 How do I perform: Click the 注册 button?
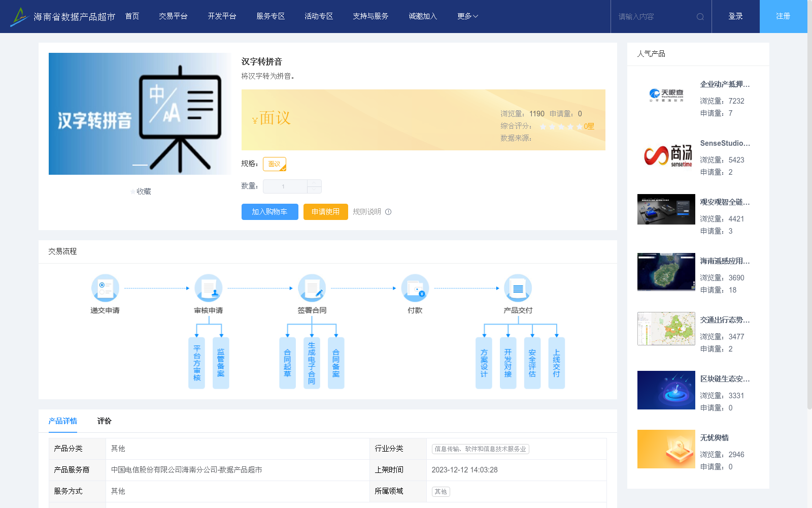click(784, 16)
